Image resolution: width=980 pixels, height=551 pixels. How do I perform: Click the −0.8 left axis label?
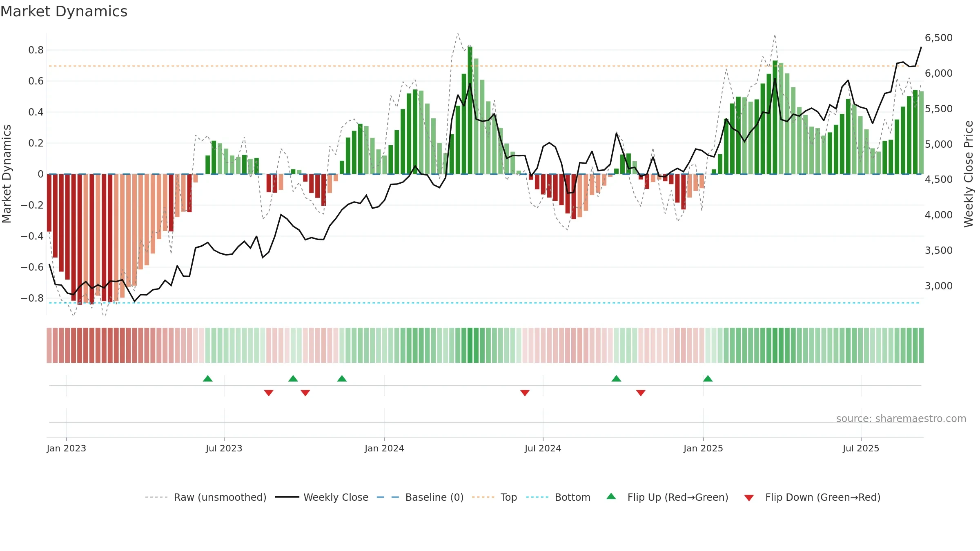[x=32, y=298]
